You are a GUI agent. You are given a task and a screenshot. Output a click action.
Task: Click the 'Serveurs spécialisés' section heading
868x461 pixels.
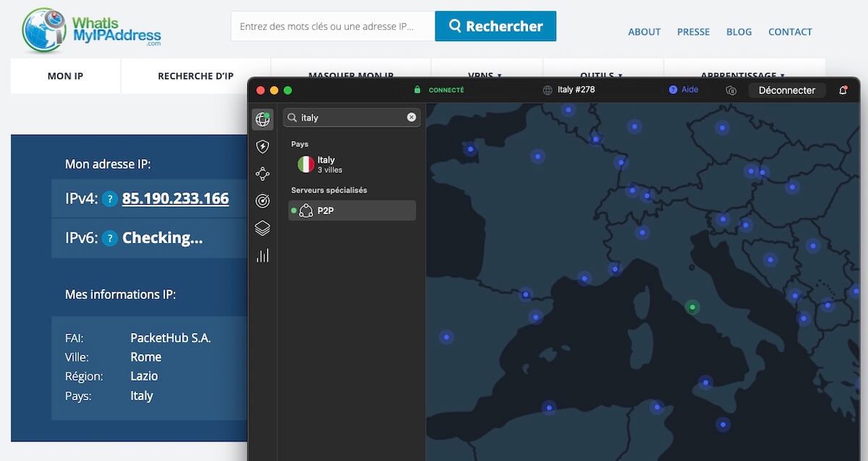(x=329, y=190)
